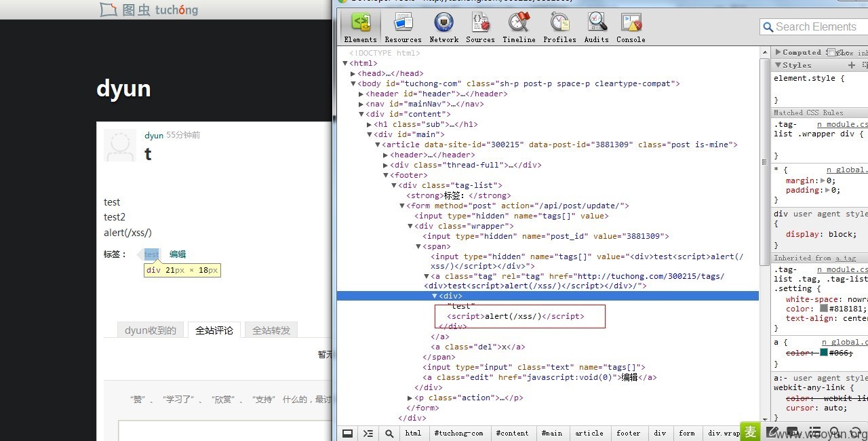868x441 pixels.
Task: Select the form breadcrumb
Action: pos(687,433)
